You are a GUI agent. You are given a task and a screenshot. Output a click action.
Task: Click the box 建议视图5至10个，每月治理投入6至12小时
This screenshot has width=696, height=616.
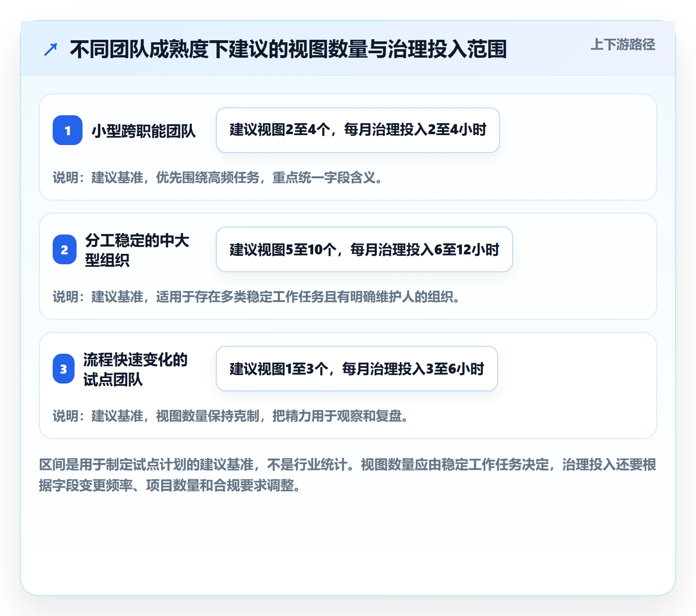(x=364, y=249)
